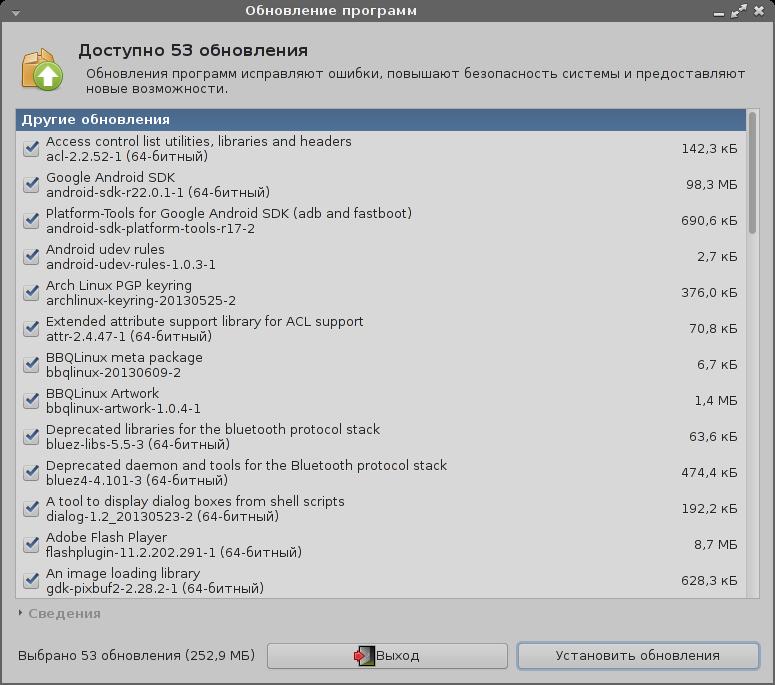Deselect BBQLinux Artwork update
775x685 pixels.
click(31, 400)
